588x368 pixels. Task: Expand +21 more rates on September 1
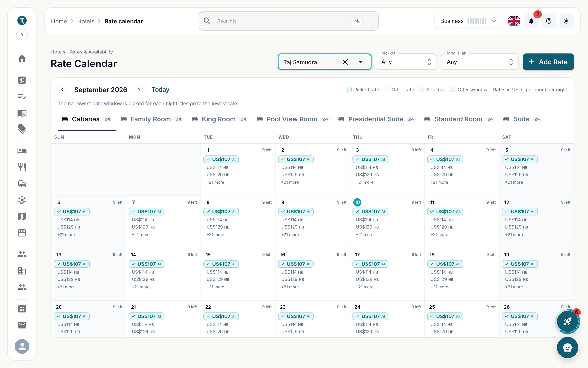(215, 182)
